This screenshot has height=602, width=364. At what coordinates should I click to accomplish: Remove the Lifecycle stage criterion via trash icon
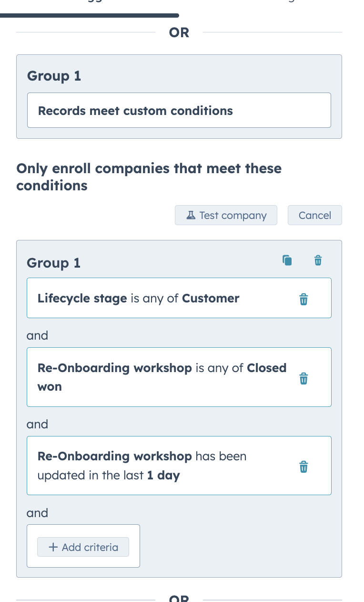(x=303, y=299)
